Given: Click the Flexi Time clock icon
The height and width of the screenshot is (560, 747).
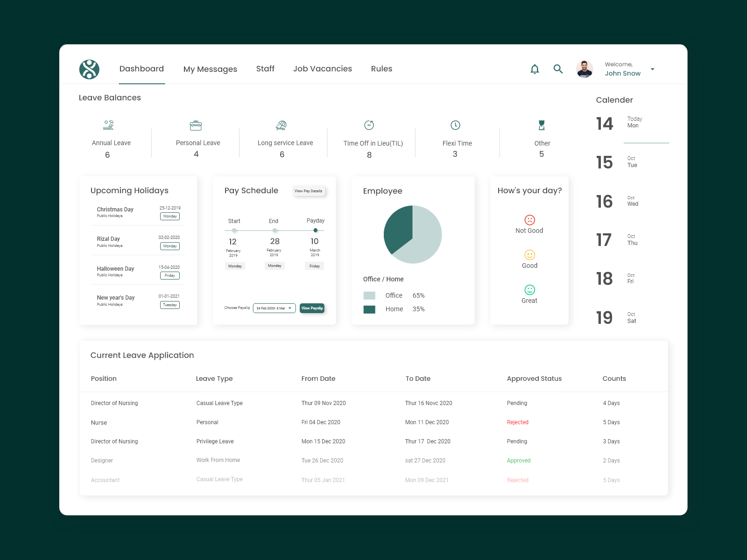Looking at the screenshot, I should [455, 125].
